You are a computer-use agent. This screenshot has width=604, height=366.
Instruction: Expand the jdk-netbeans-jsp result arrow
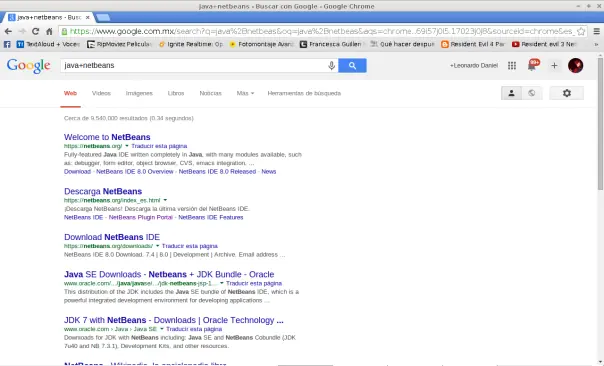(x=221, y=284)
